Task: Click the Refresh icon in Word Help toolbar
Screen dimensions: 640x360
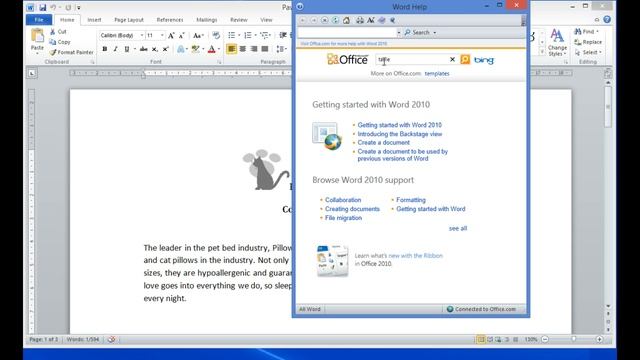Action: (x=335, y=20)
